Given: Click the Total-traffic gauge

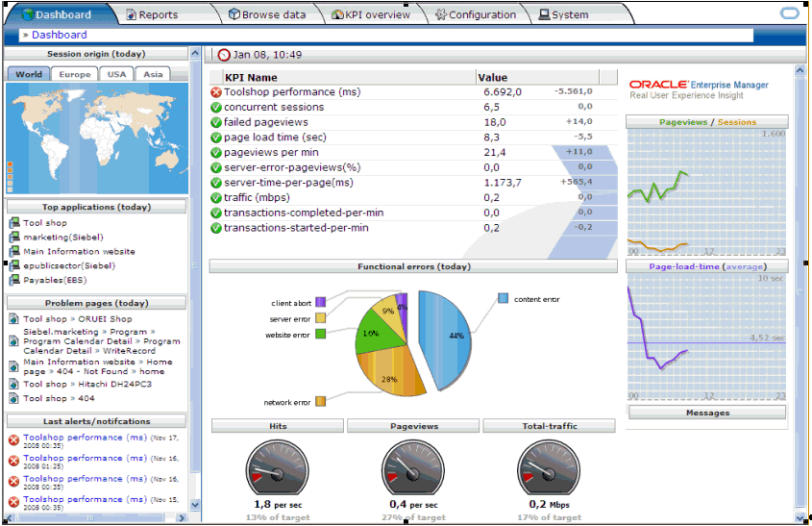Looking at the screenshot, I should tap(549, 469).
